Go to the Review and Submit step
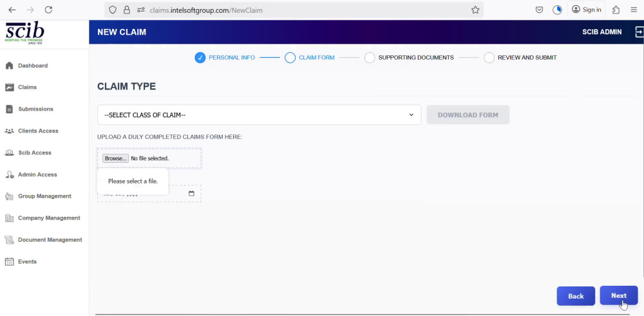This screenshot has width=644, height=316. click(520, 57)
